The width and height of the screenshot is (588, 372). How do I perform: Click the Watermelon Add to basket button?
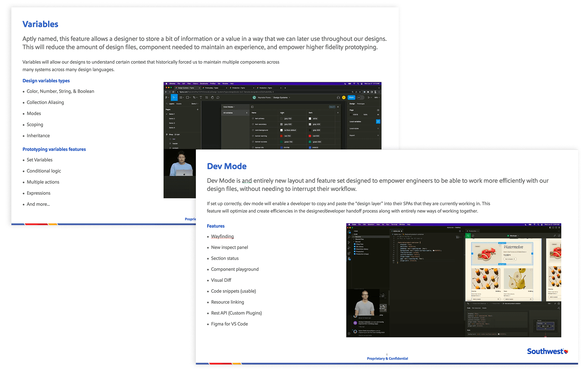click(x=510, y=259)
